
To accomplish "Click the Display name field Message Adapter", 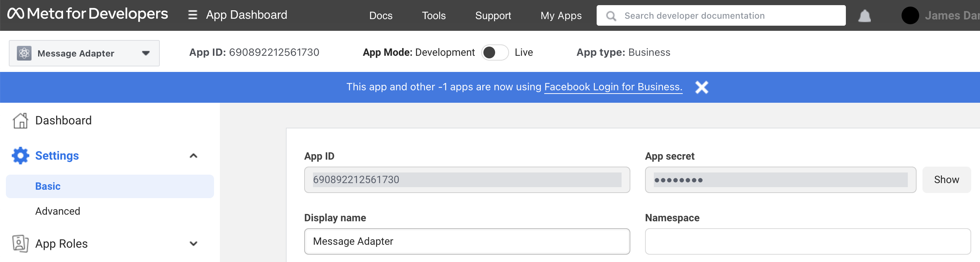I will click(467, 241).
